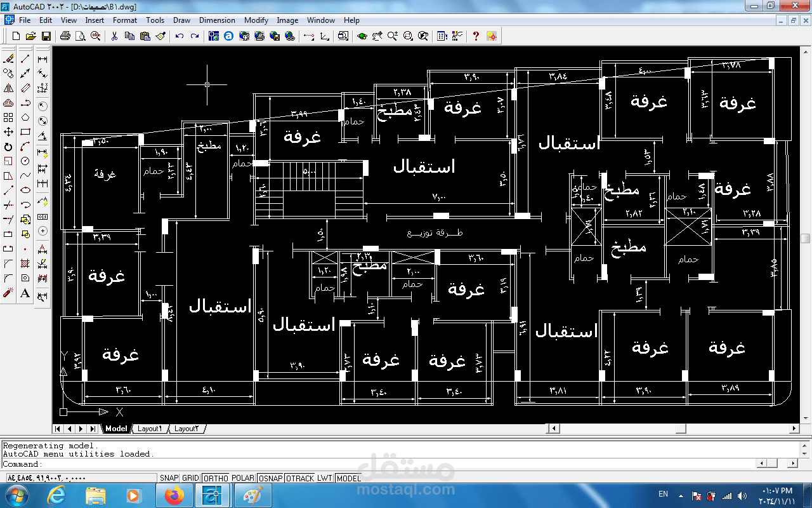812x508 pixels.
Task: Select the Model tab
Action: pos(116,429)
